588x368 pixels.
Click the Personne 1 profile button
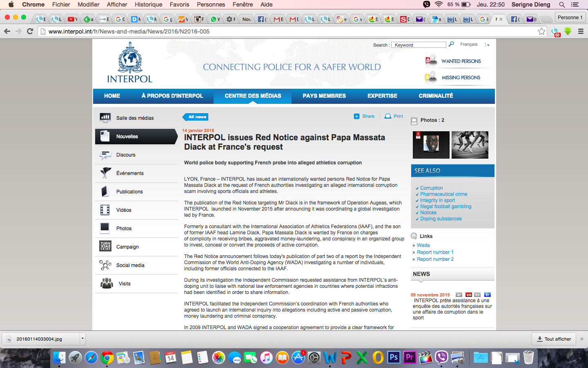coord(570,17)
